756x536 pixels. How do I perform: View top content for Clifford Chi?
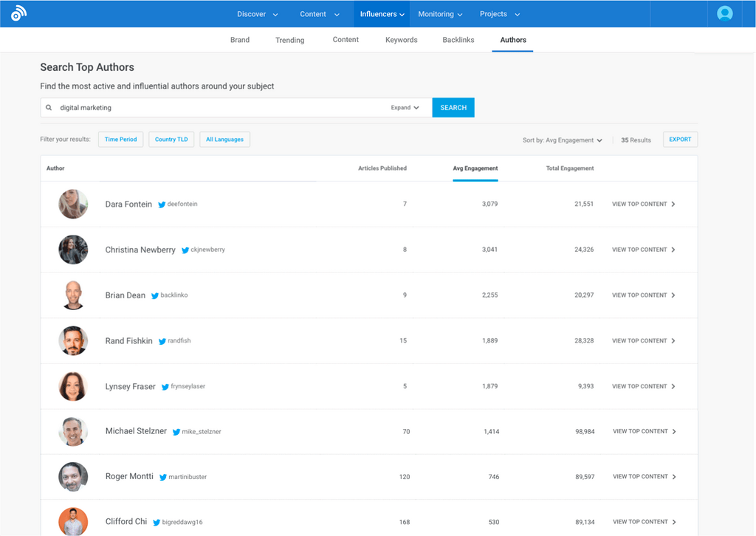click(x=645, y=522)
